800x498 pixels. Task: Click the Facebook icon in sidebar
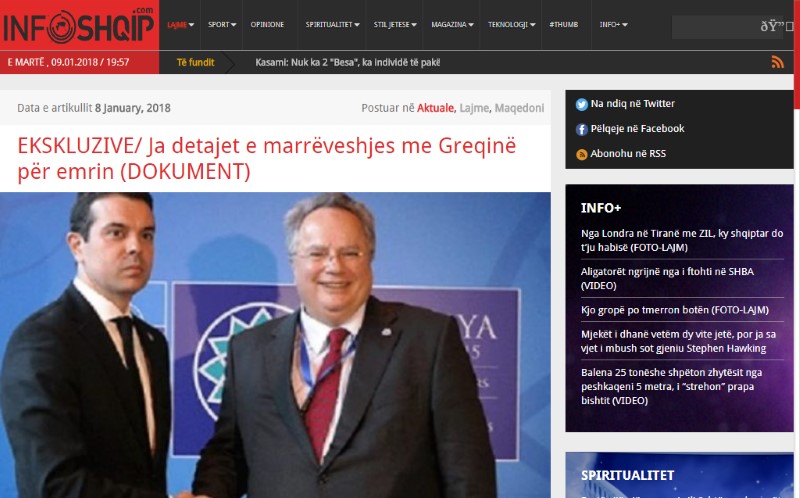(582, 129)
